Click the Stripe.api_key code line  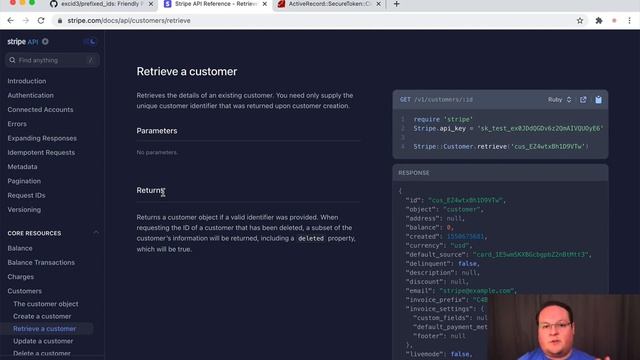pyautogui.click(x=508, y=128)
